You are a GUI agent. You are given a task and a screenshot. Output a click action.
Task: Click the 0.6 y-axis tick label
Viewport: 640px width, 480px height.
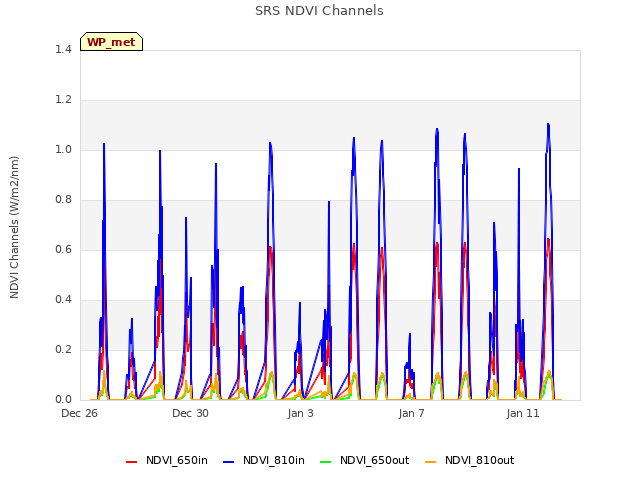(63, 249)
